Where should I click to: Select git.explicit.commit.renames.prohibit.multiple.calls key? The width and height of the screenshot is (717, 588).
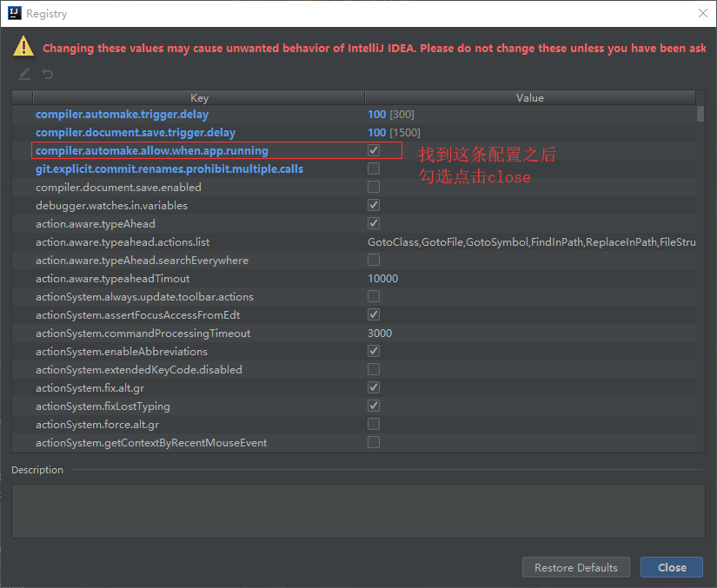pyautogui.click(x=169, y=169)
